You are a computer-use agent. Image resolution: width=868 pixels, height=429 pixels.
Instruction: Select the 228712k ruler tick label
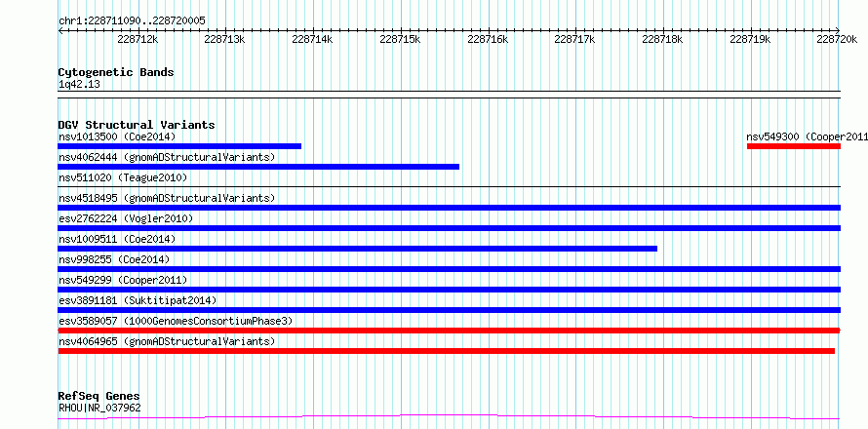point(138,39)
